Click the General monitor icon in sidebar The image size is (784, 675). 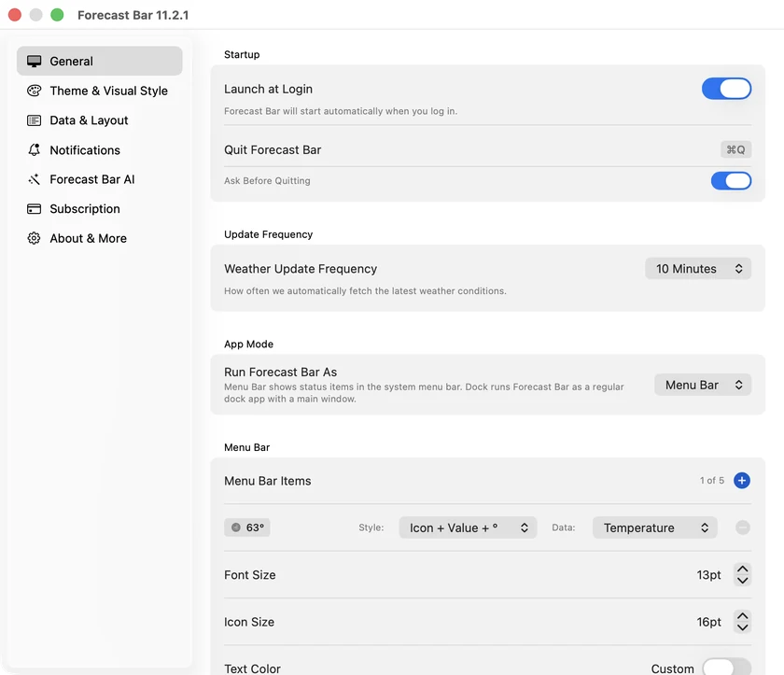coord(34,61)
